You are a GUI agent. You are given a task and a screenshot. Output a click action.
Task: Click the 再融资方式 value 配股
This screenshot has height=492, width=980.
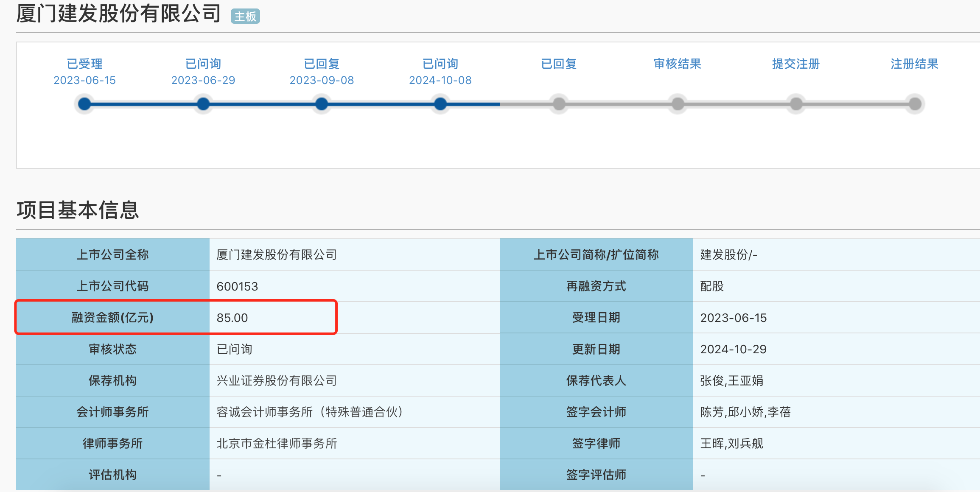point(712,286)
